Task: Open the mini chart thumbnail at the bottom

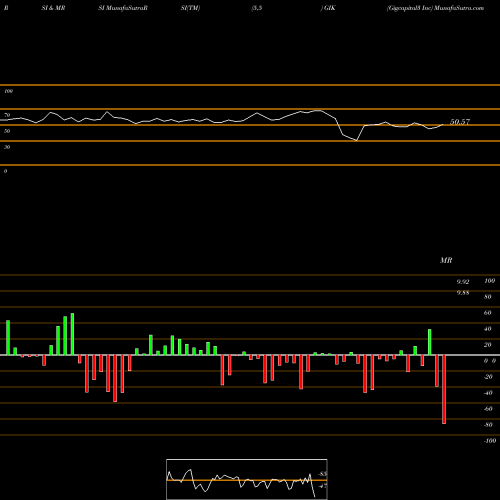Action: 247,479
